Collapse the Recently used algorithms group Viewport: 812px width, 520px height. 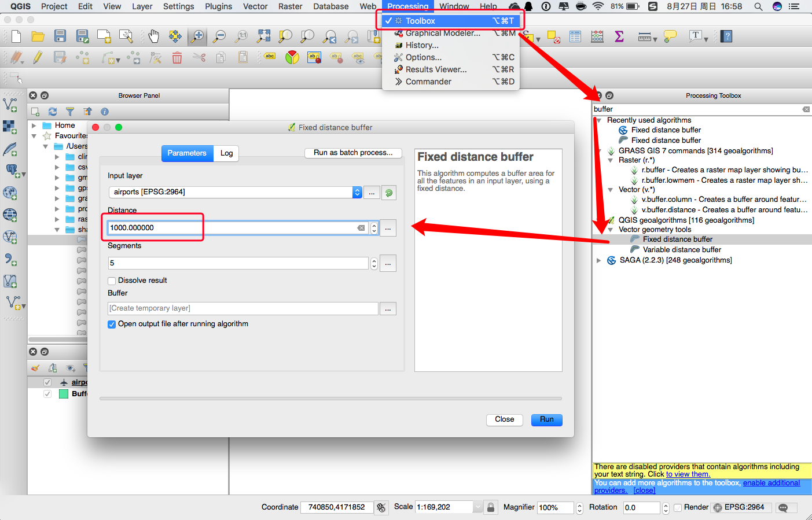(598, 120)
